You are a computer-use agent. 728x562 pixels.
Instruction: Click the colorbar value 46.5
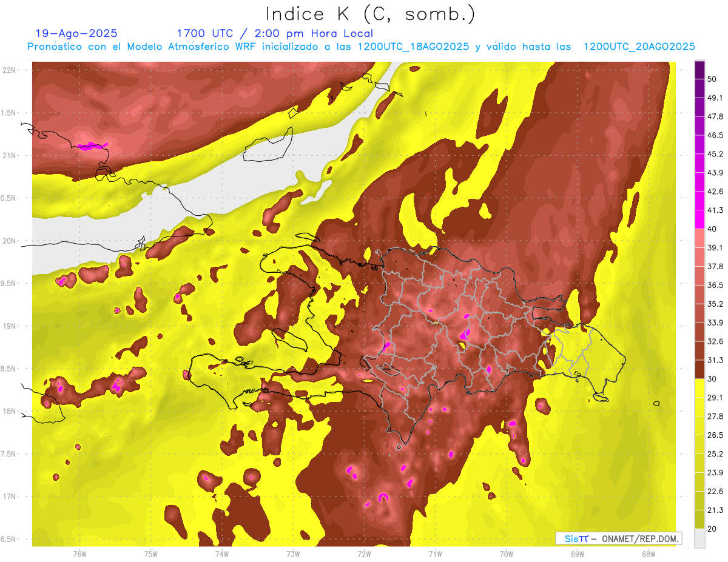point(715,136)
